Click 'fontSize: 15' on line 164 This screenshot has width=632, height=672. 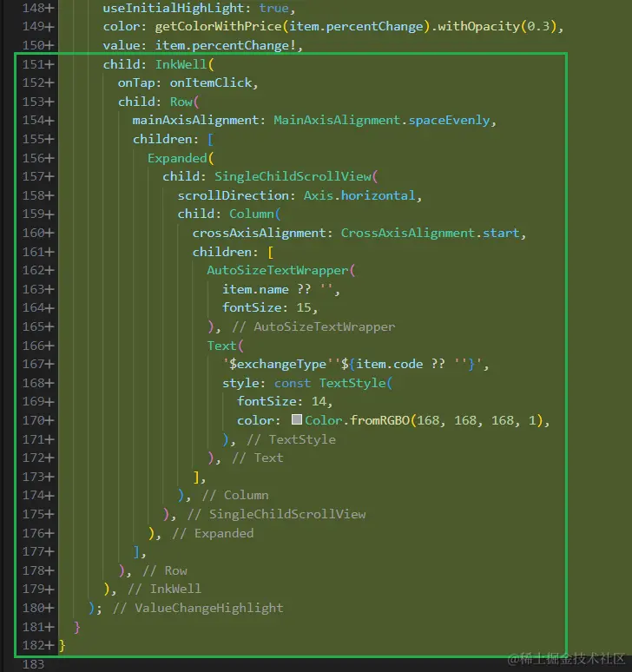[267, 307]
